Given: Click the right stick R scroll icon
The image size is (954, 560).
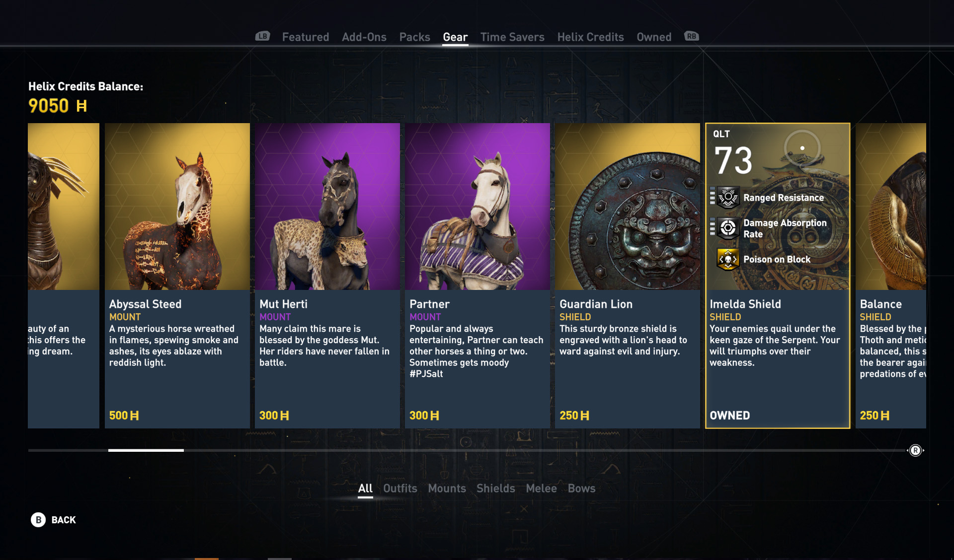Looking at the screenshot, I should tap(915, 450).
